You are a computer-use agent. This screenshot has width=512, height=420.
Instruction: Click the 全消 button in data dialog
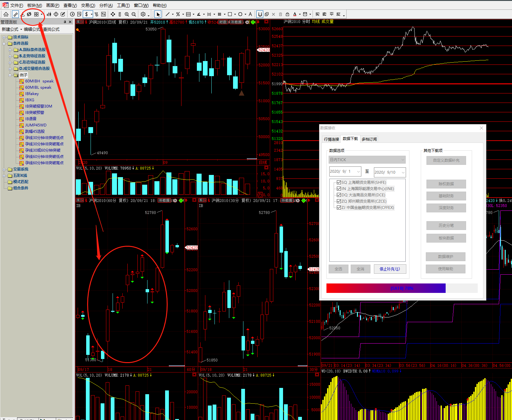360,269
